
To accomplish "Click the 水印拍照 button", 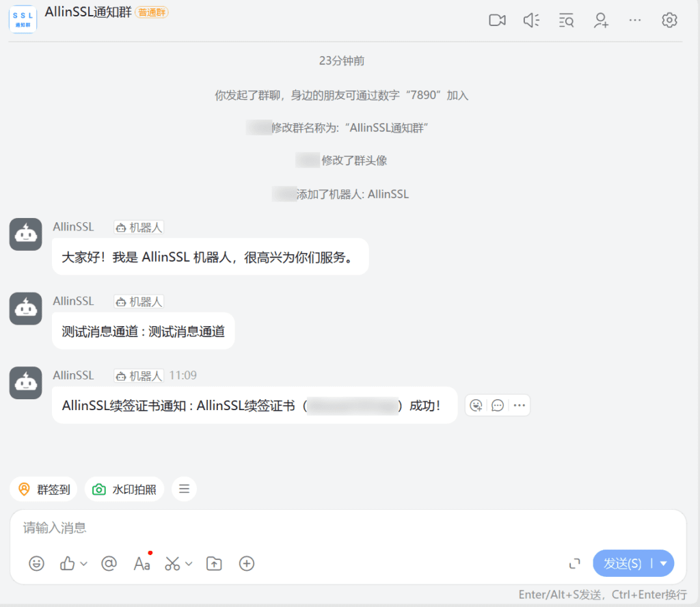I will 124,489.
